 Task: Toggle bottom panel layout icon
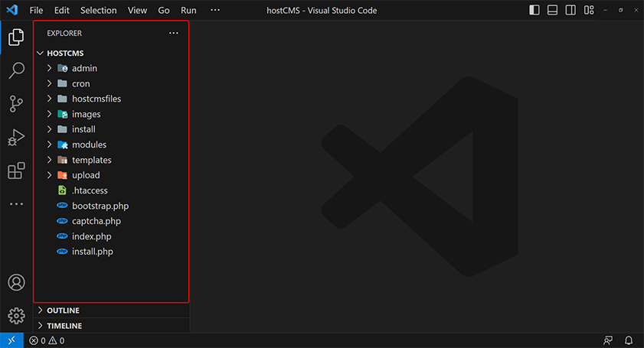pos(552,10)
